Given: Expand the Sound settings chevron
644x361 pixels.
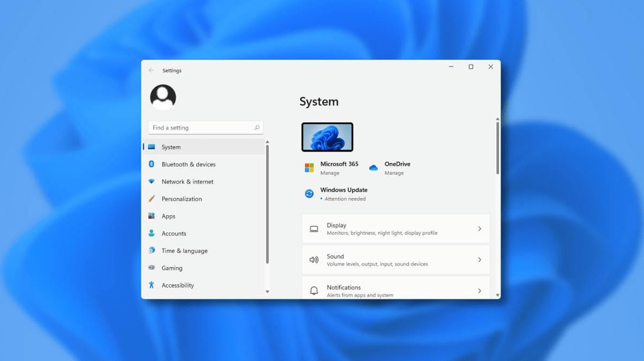Looking at the screenshot, I should (x=479, y=260).
